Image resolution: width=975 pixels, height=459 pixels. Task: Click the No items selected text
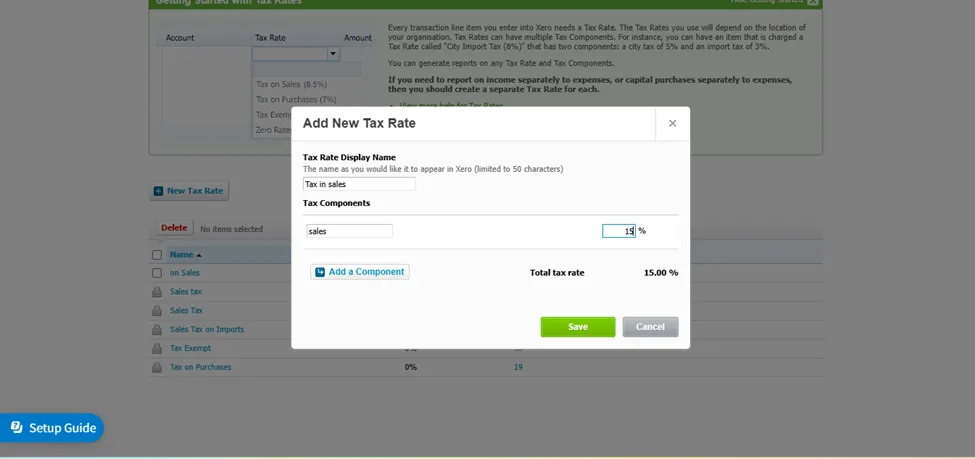coord(231,229)
